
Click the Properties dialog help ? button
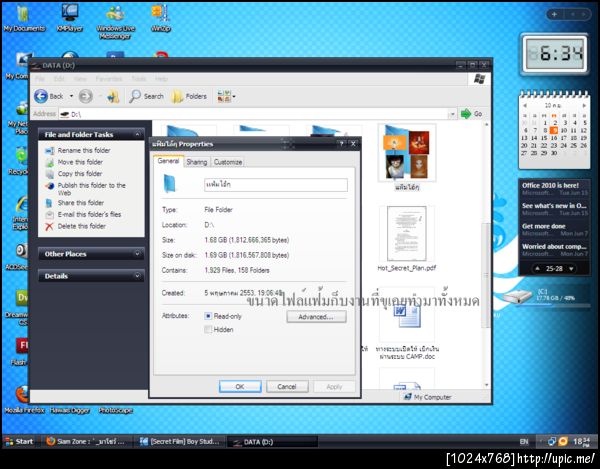341,144
